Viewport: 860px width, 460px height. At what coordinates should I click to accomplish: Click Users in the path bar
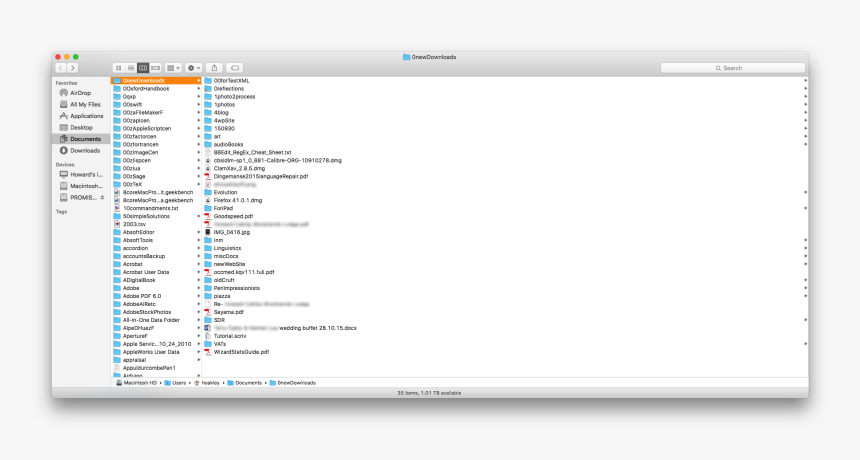(x=176, y=383)
